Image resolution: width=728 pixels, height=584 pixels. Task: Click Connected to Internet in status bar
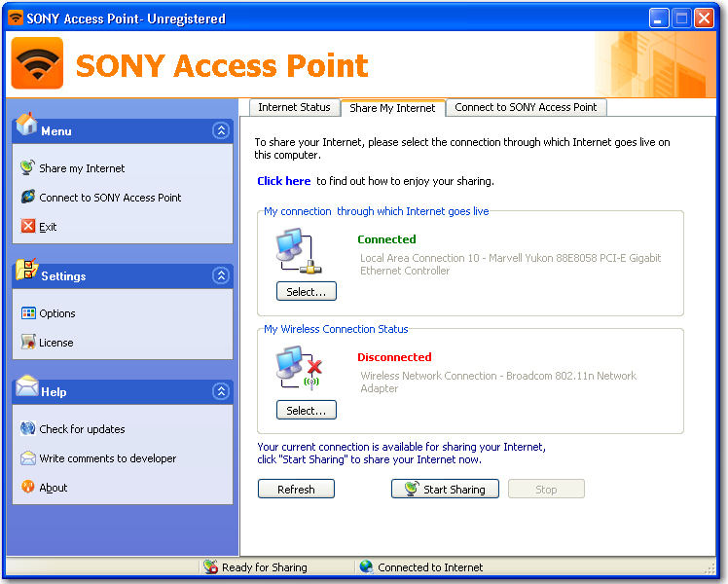[430, 567]
